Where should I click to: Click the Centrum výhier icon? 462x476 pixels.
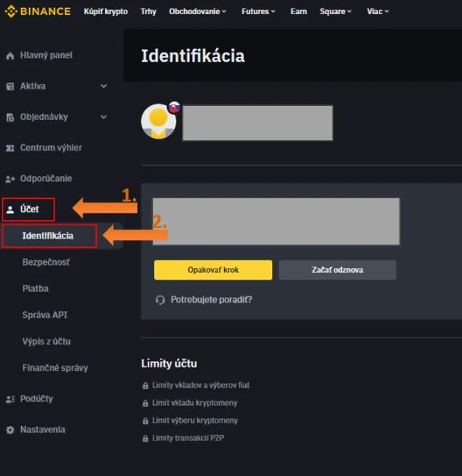click(10, 148)
